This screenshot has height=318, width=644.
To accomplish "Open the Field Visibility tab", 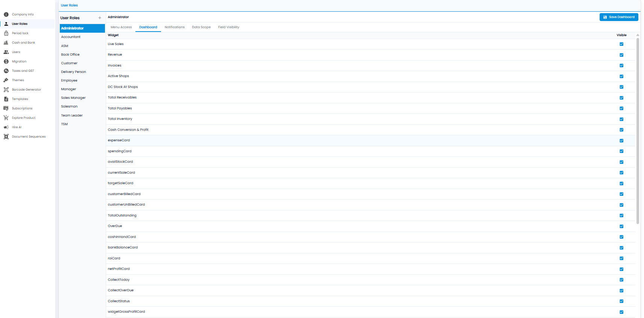I will (x=229, y=27).
